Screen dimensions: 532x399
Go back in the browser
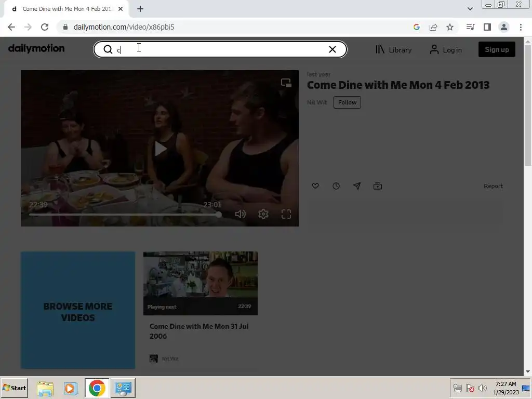(x=11, y=27)
